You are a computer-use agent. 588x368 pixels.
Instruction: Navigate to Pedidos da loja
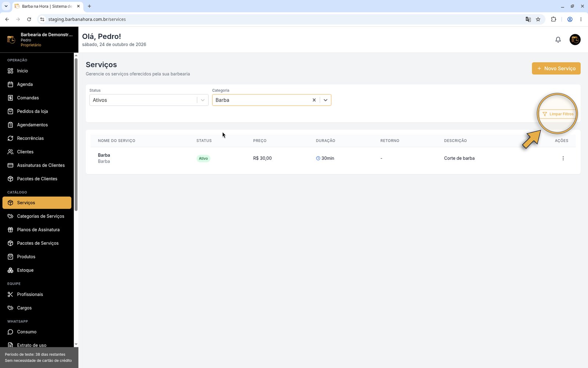[37, 111]
